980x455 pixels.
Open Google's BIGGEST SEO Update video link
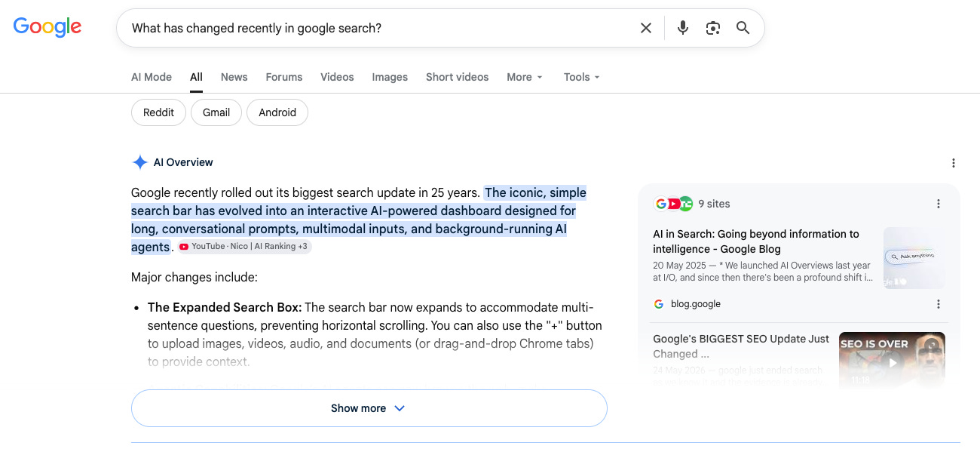pos(741,346)
